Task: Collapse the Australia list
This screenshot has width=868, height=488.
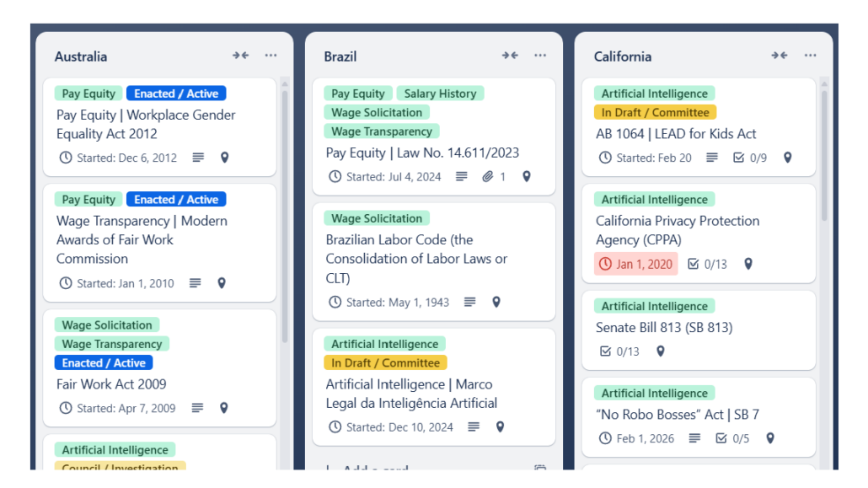Action: (241, 56)
